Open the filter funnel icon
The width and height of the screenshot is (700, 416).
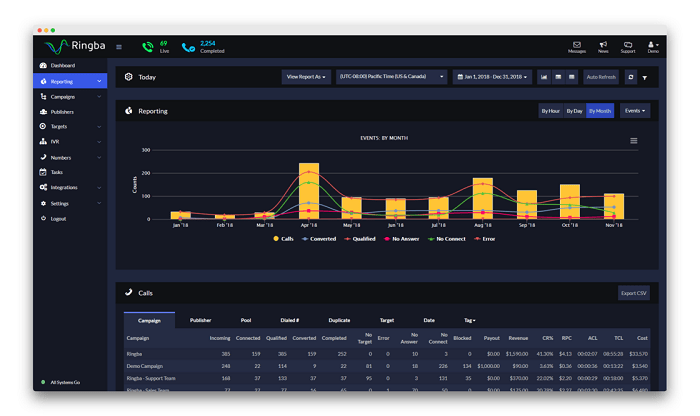pyautogui.click(x=645, y=77)
